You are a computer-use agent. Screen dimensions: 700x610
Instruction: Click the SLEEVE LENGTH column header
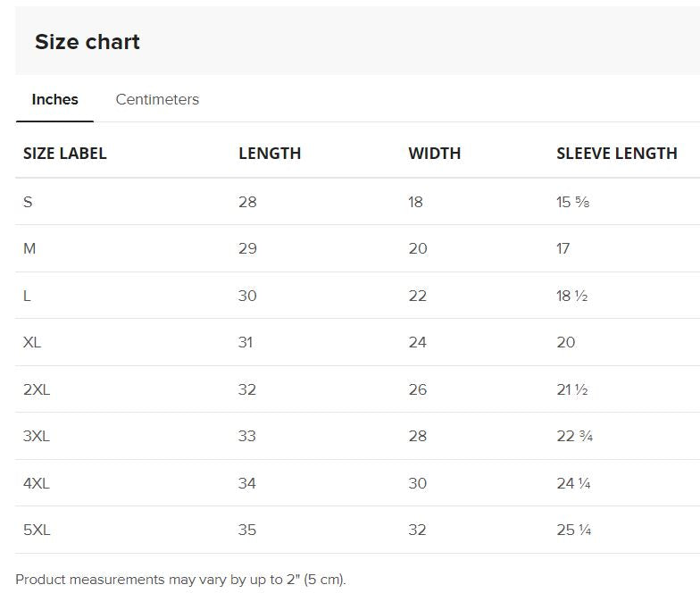pos(617,154)
